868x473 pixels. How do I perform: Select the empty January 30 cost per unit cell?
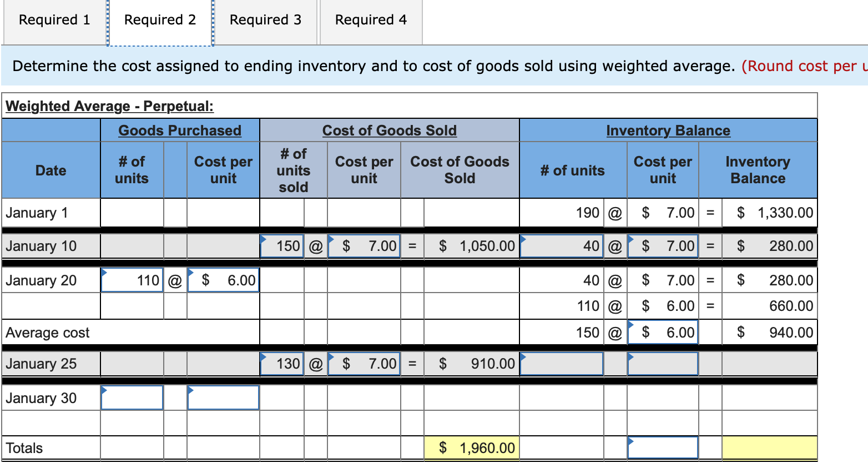[223, 397]
